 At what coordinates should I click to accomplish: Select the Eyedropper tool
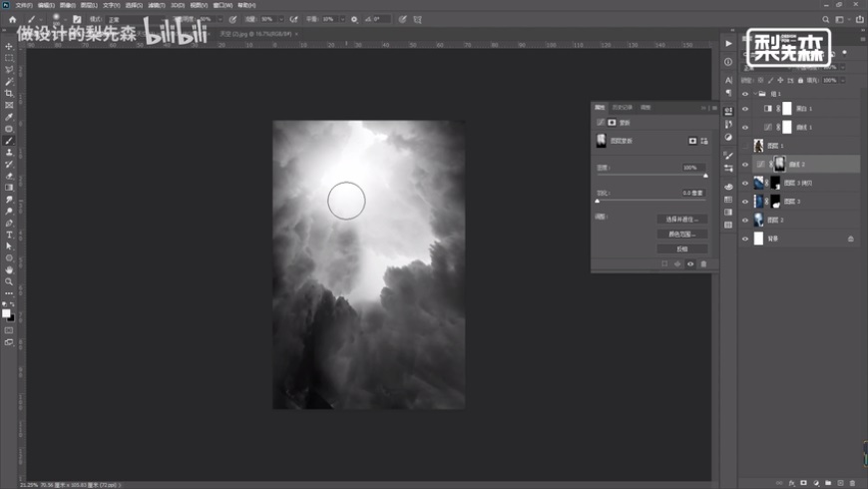click(9, 117)
